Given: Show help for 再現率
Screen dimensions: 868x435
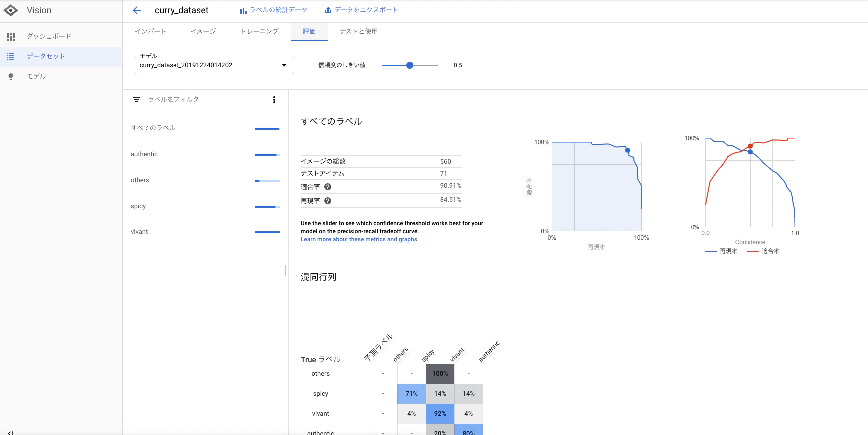Looking at the screenshot, I should 328,201.
